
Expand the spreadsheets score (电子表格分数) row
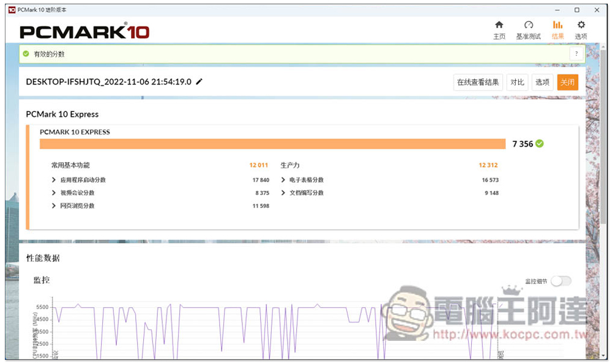pos(283,180)
